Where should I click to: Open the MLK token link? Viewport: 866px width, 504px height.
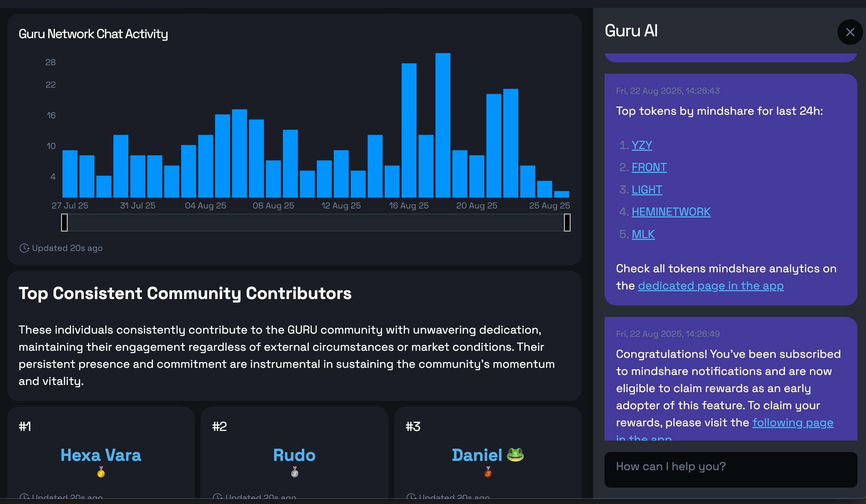pyautogui.click(x=643, y=234)
